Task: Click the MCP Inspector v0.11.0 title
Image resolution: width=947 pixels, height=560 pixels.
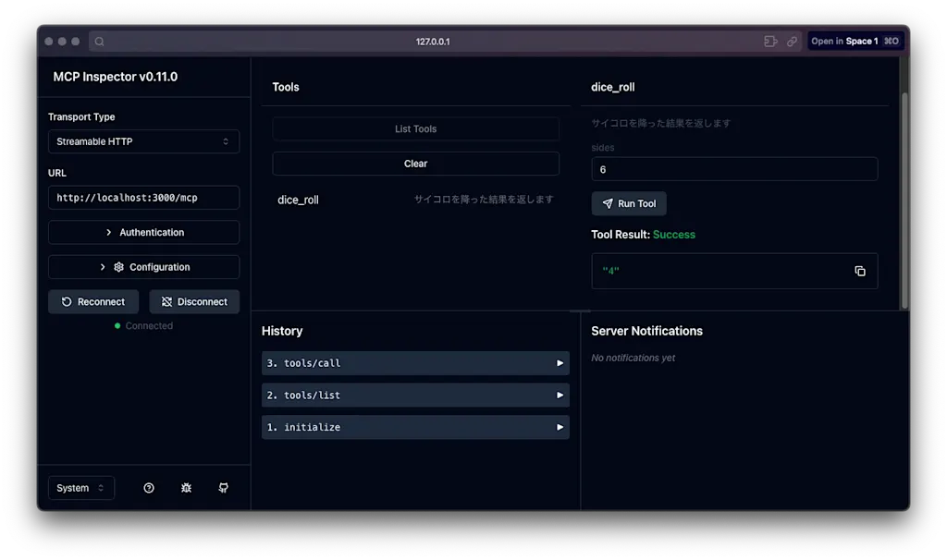Action: [116, 77]
